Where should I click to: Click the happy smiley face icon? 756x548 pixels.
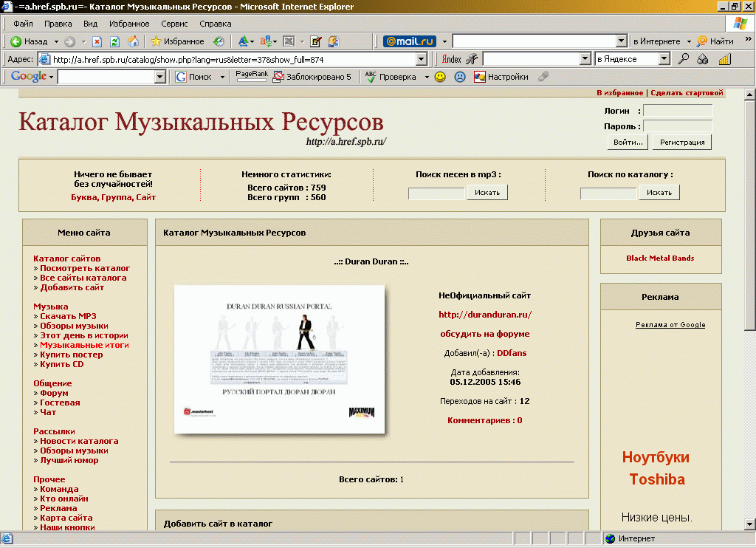[x=440, y=77]
